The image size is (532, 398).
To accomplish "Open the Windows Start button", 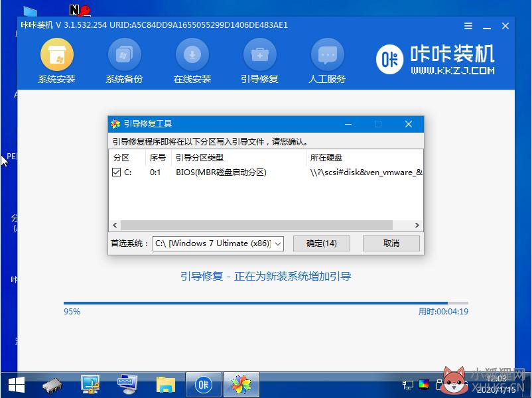I will coord(17,385).
